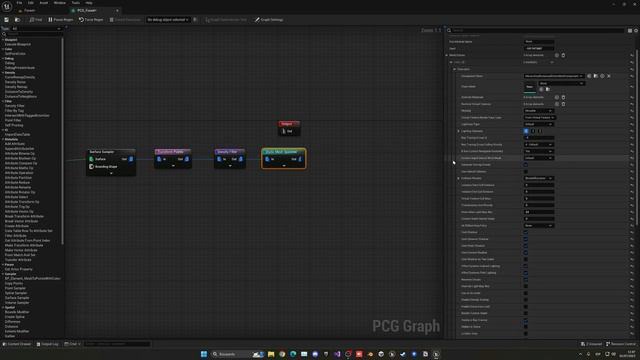Expand the Transform Points node's bottom arrow
The height and width of the screenshot is (360, 640).
tap(173, 166)
